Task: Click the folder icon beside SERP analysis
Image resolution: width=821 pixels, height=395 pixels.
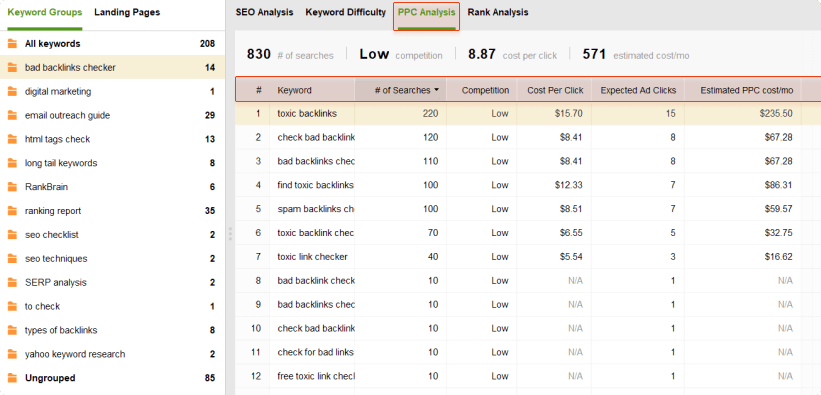Action: click(13, 282)
